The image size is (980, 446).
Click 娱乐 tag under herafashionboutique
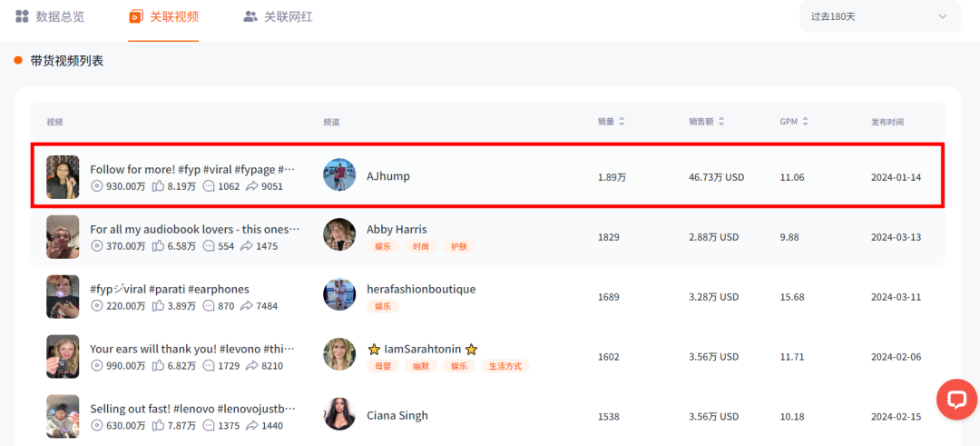pos(383,306)
